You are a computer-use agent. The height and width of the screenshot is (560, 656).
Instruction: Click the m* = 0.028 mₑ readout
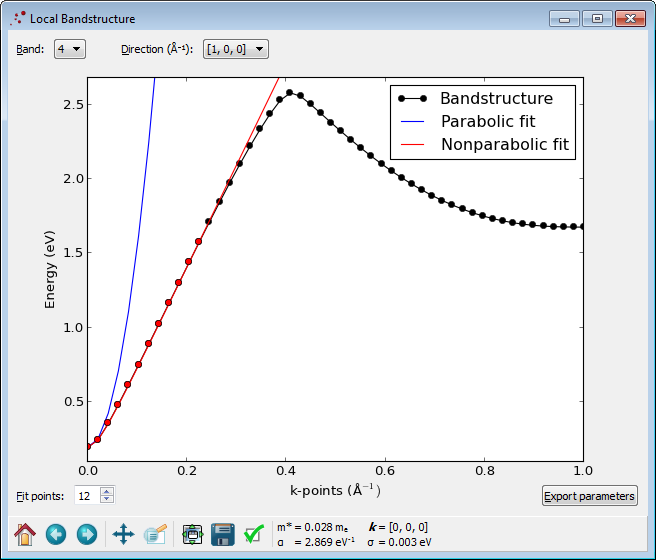(x=312, y=527)
